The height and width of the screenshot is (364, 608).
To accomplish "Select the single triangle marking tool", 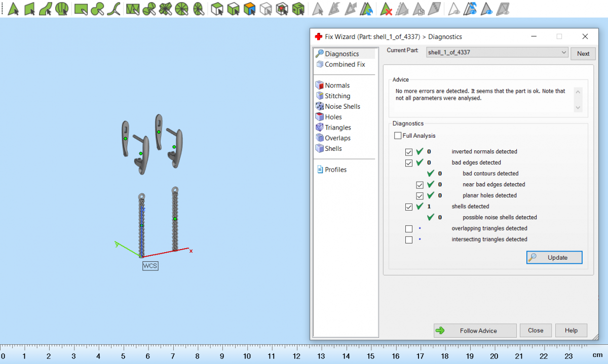I will [14, 9].
